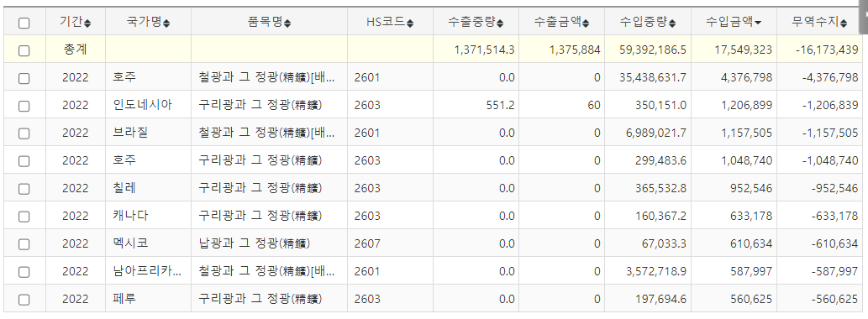Check the 인도네시아 row checkbox

tap(24, 106)
